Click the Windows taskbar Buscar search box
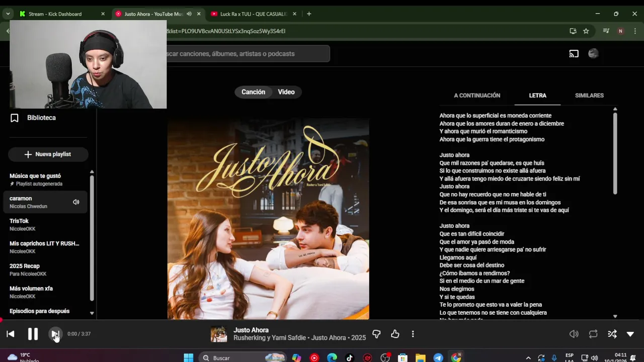The height and width of the screenshot is (362, 644). (x=243, y=357)
